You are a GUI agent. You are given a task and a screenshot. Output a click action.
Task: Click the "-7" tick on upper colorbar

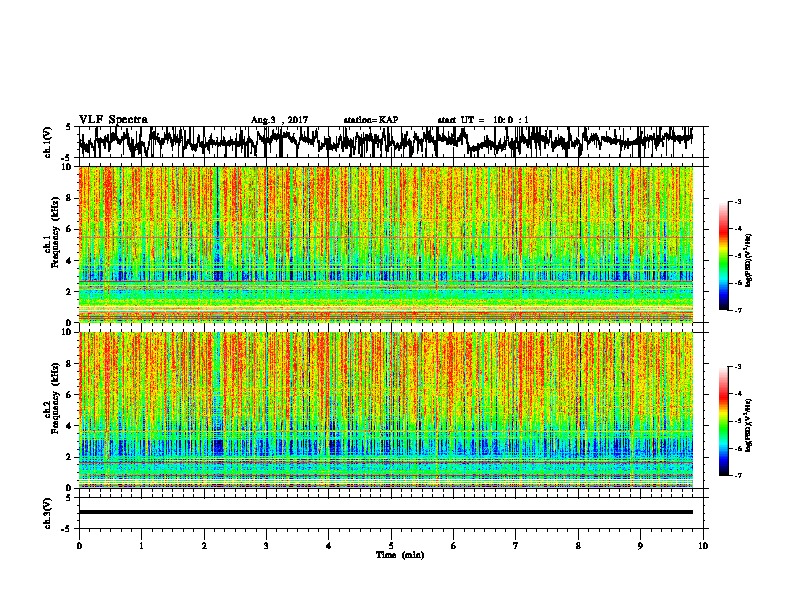[737, 310]
